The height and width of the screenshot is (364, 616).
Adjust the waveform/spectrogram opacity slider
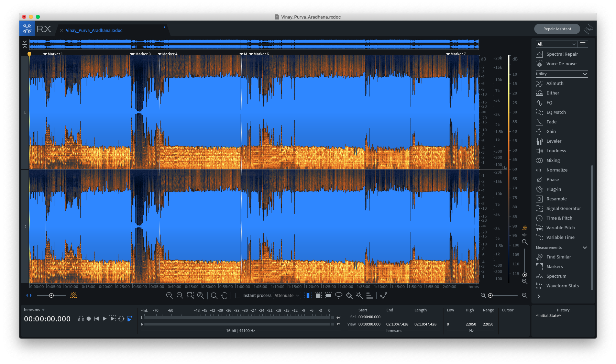[x=51, y=296]
